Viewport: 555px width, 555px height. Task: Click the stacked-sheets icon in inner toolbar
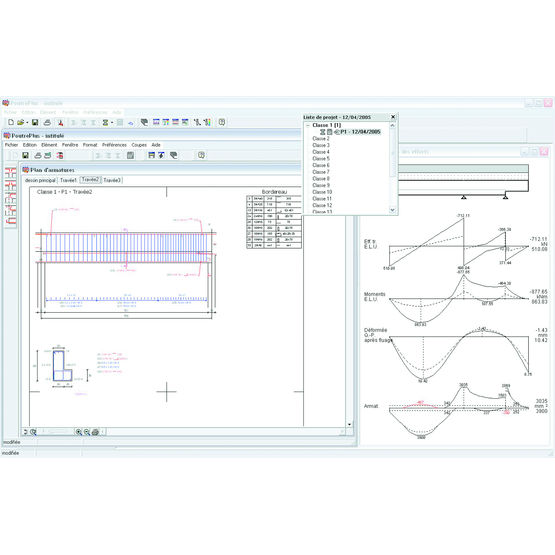pos(173,155)
